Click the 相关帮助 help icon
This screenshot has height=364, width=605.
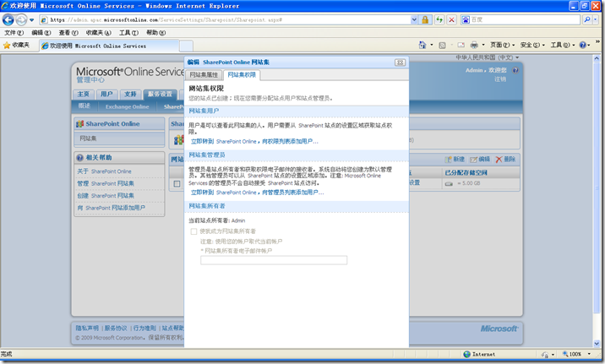click(x=80, y=158)
